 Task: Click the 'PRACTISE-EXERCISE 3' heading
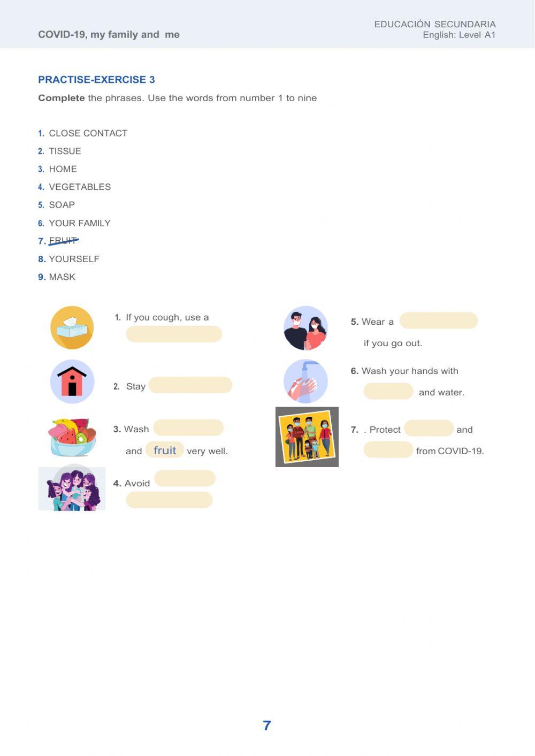click(96, 80)
